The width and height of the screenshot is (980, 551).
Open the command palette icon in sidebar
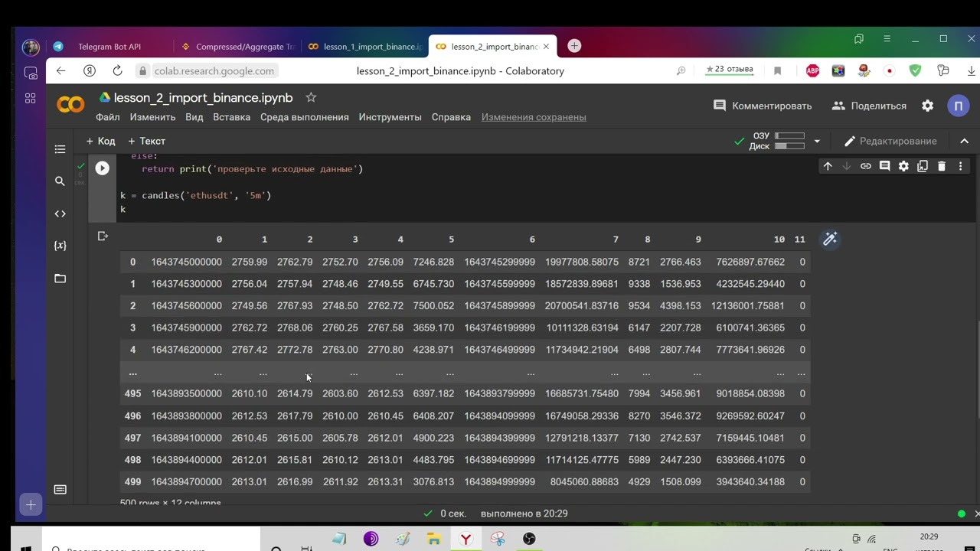60,490
